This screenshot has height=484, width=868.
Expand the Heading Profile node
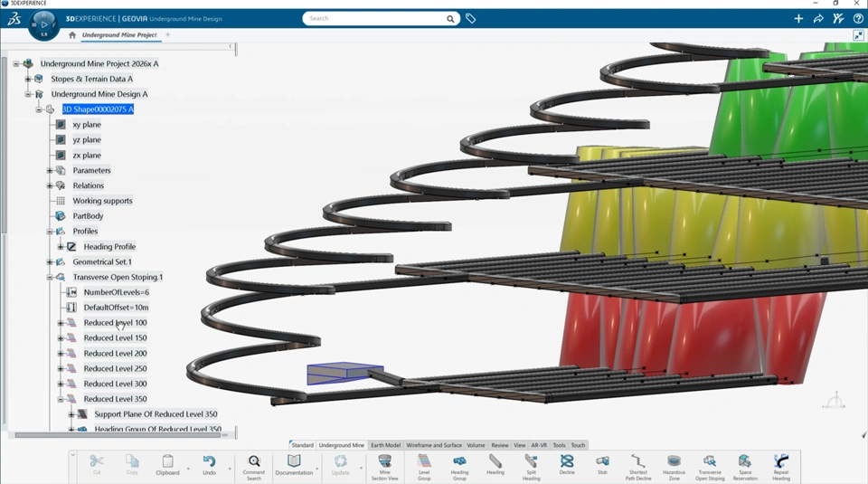61,246
